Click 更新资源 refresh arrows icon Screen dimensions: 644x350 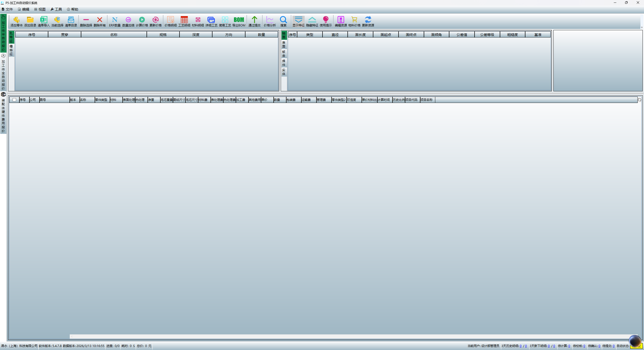tap(368, 21)
